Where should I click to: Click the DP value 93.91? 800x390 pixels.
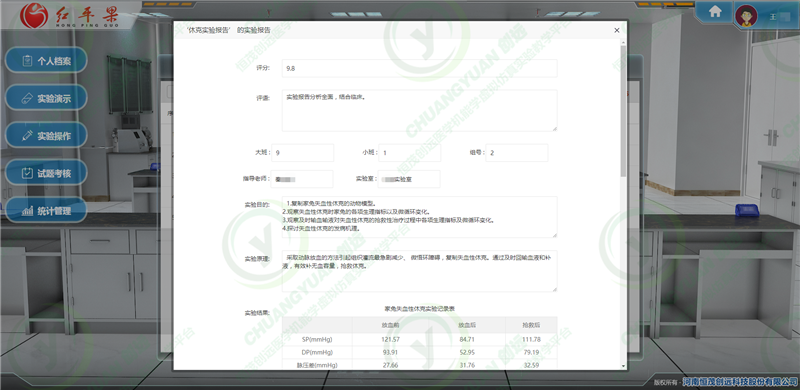pyautogui.click(x=390, y=352)
